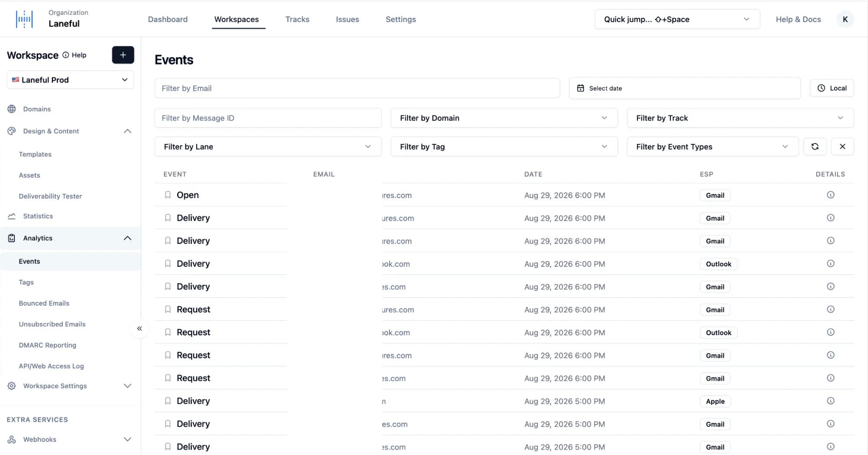868x455 pixels.
Task: Open details icon for first Outlook Delivery row
Action: tap(830, 263)
